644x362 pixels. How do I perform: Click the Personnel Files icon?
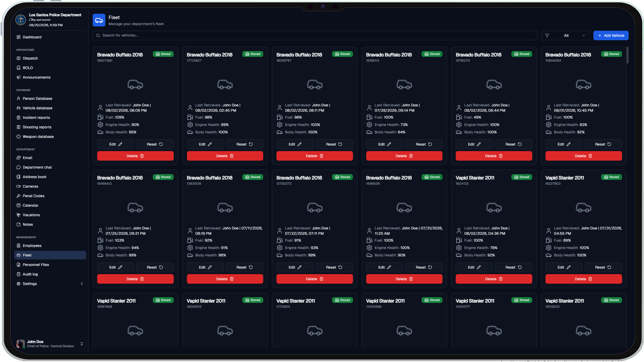tap(19, 265)
